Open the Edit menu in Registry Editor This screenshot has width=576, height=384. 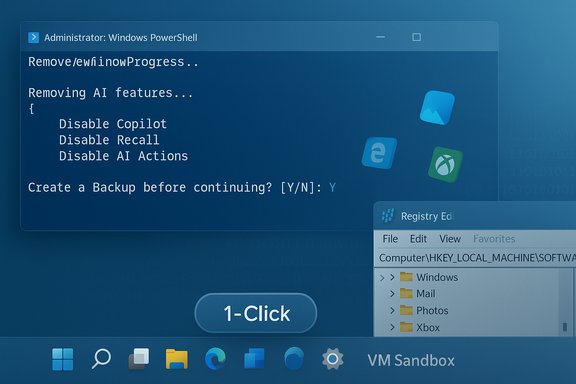tap(418, 239)
